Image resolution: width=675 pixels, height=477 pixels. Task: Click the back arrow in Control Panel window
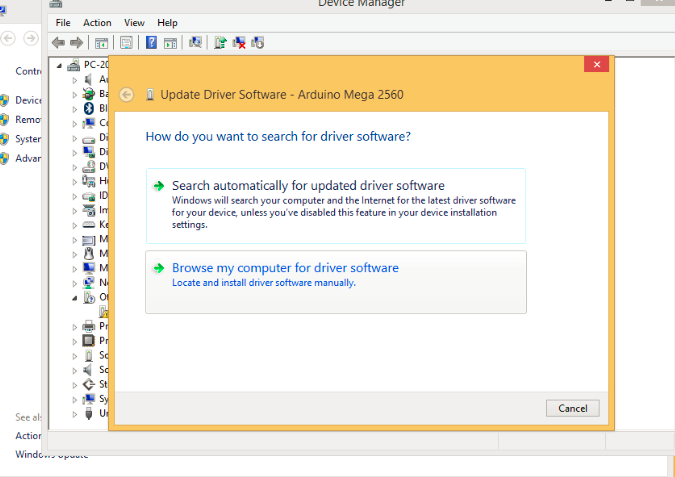(8, 38)
